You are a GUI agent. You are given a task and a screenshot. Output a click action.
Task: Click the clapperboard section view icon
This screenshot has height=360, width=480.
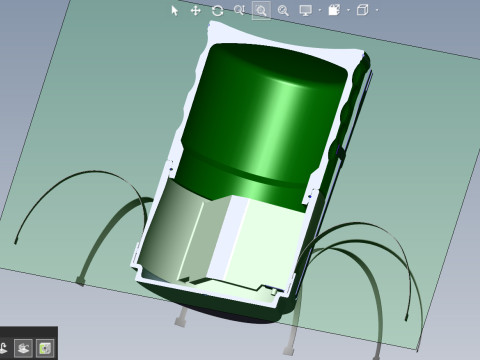coord(334,10)
